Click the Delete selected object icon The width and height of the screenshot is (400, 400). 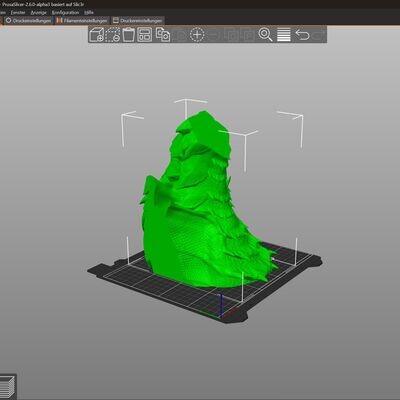pos(113,35)
